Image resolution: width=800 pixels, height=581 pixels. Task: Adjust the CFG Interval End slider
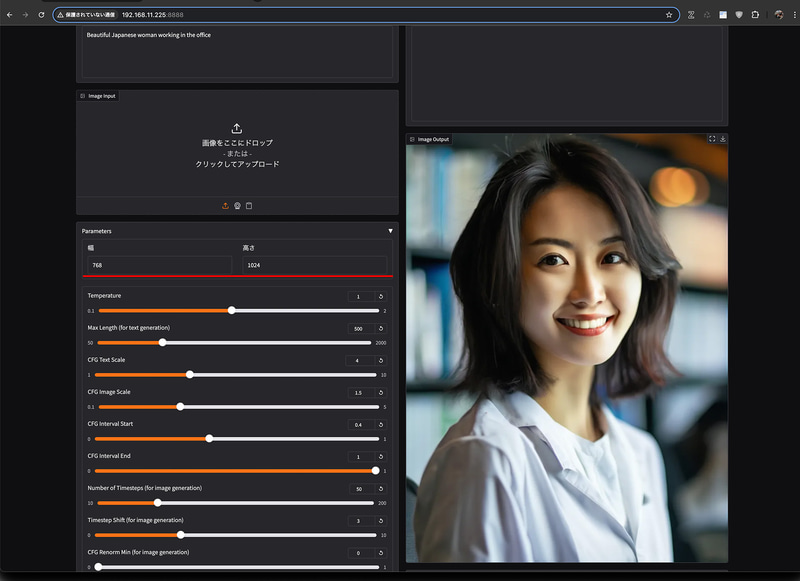237,471
